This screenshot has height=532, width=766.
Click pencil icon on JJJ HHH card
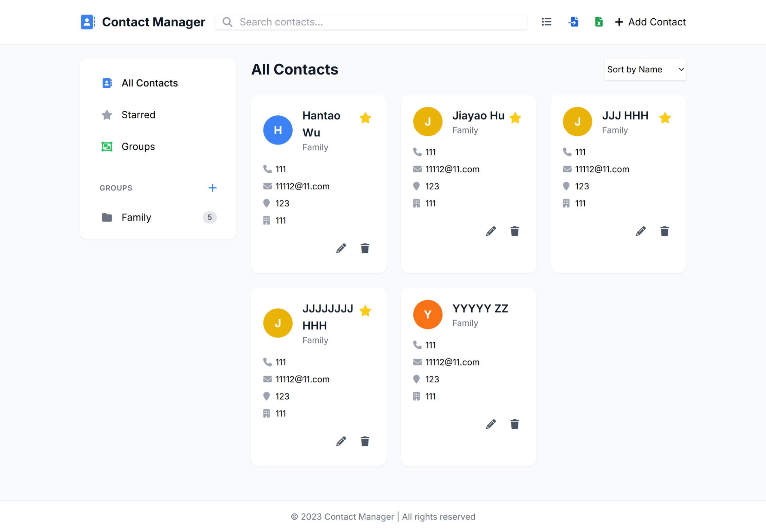[641, 231]
